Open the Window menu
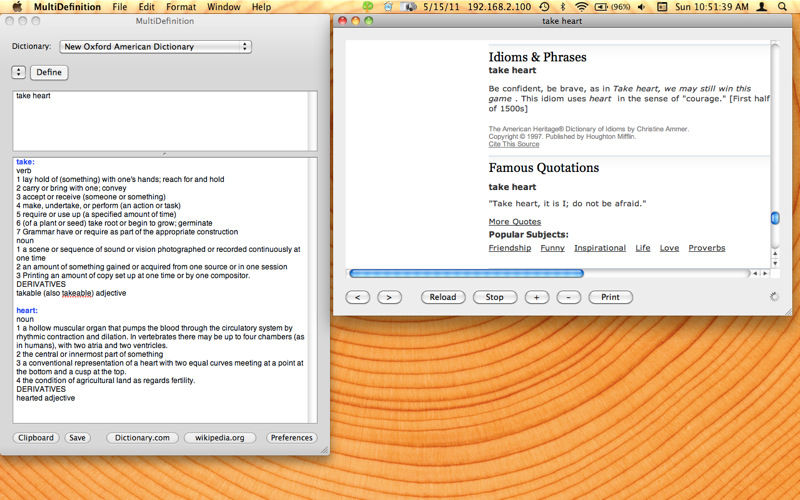 tap(223, 7)
